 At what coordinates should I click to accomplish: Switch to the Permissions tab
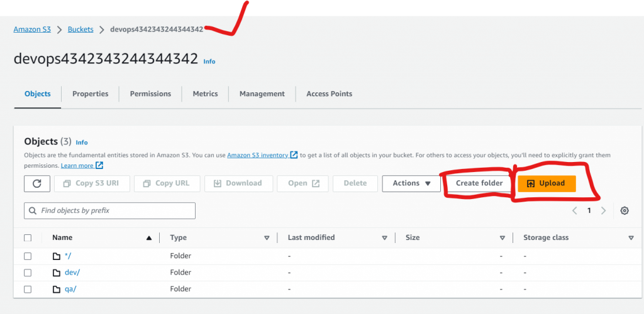coord(150,94)
